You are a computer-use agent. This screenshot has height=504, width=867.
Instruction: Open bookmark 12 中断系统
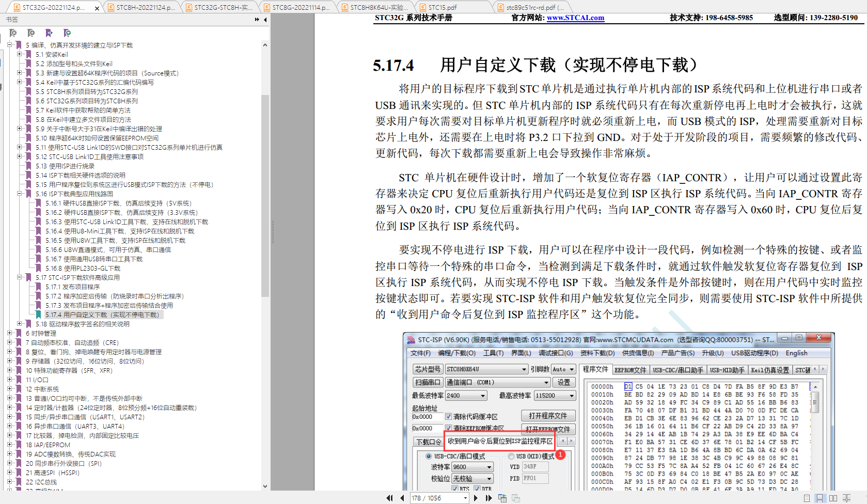point(42,389)
